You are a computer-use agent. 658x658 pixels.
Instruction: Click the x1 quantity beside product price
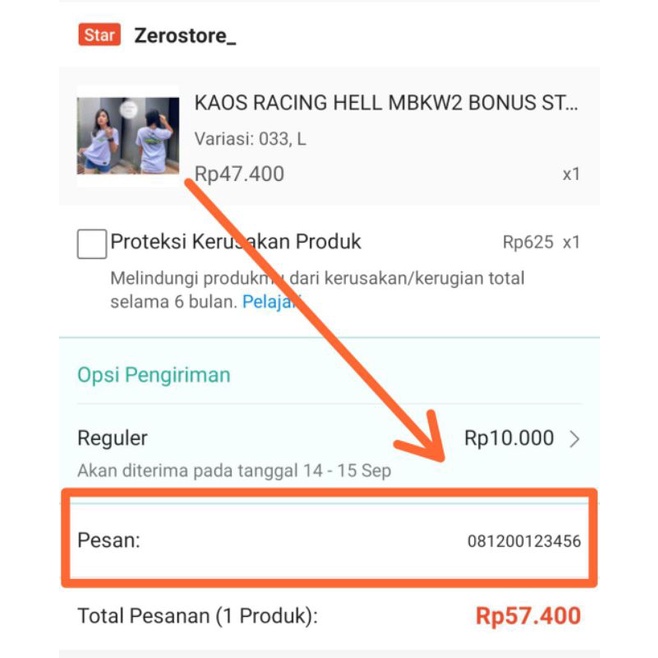(x=571, y=174)
